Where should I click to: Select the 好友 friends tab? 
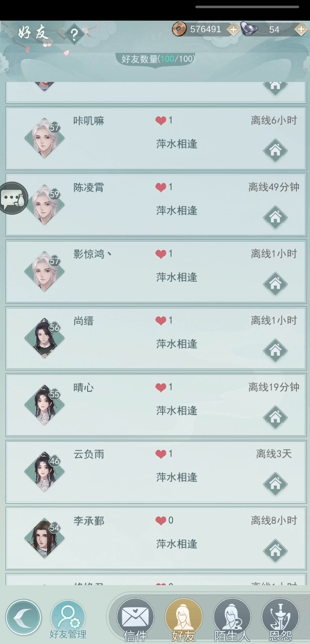click(x=184, y=620)
